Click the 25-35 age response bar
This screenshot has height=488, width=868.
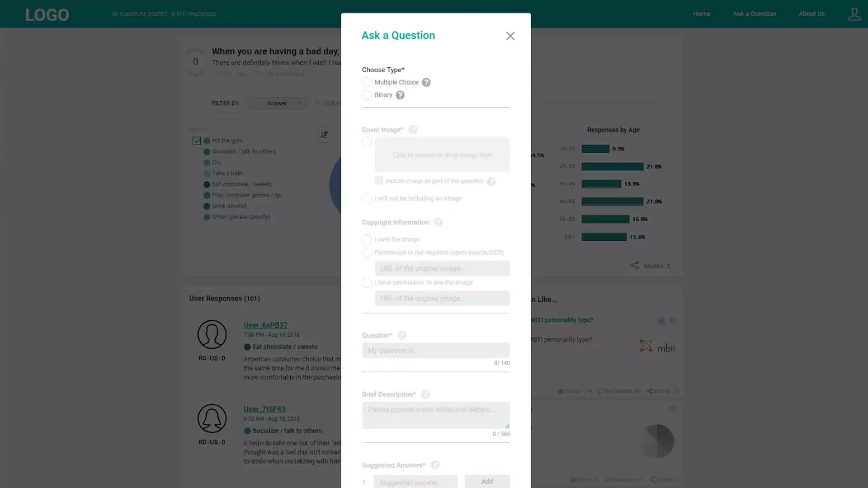click(x=612, y=166)
